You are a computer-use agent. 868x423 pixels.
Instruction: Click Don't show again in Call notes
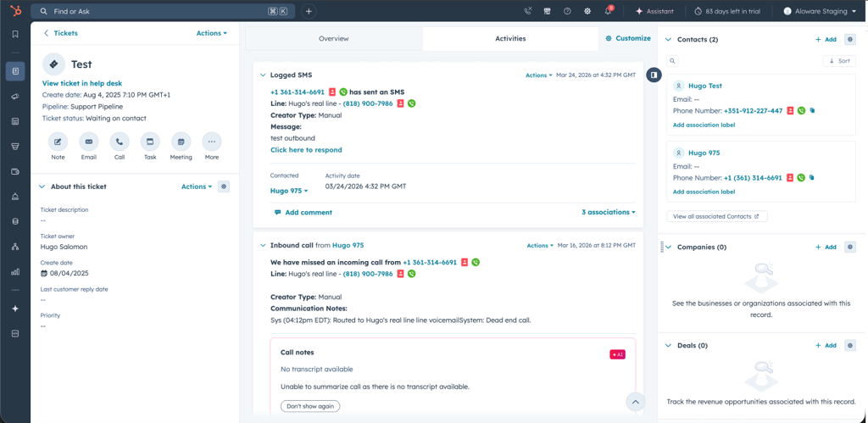pyautogui.click(x=310, y=406)
